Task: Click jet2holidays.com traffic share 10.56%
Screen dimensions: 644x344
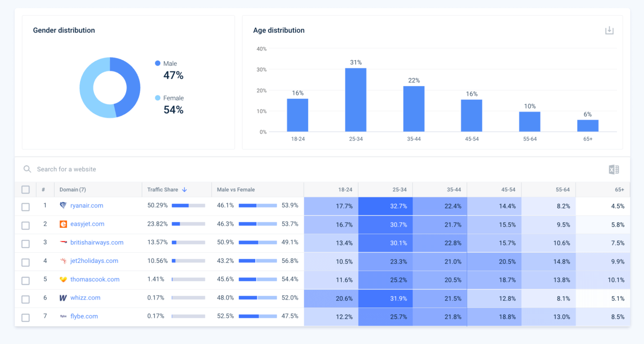Action: 158,261
